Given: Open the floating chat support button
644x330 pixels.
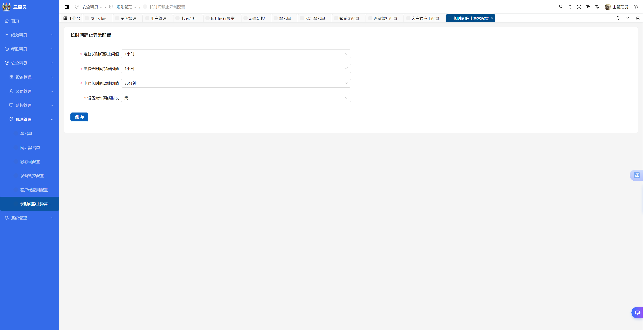Looking at the screenshot, I should 637,312.
